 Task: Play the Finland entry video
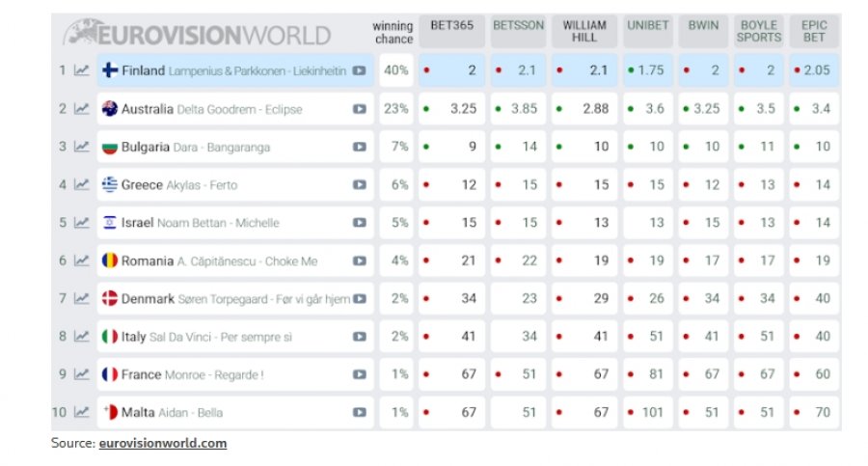point(360,70)
